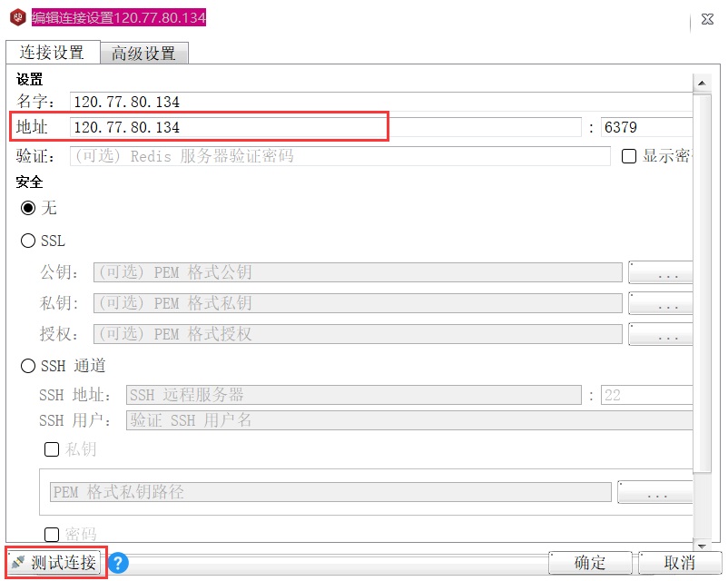Confirm with the 确定 button
728x581 pixels.
pos(590,563)
